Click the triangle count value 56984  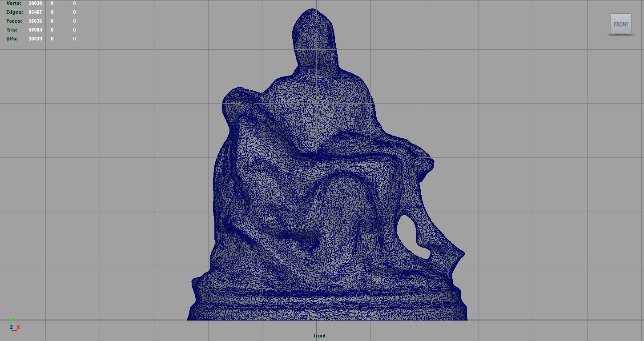[35, 30]
